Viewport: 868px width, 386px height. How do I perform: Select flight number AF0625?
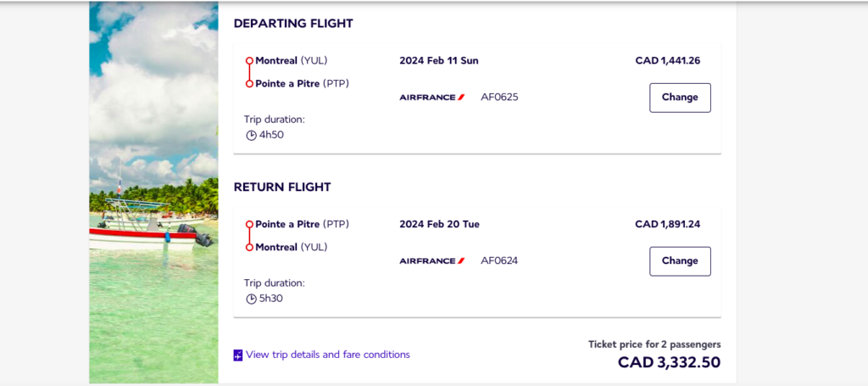click(499, 97)
